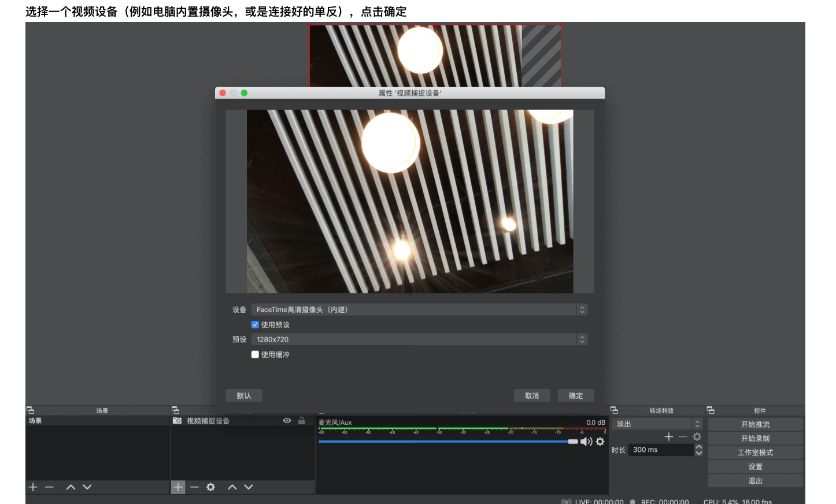Move source down in the list
Image resolution: width=836 pixels, height=504 pixels.
(249, 487)
